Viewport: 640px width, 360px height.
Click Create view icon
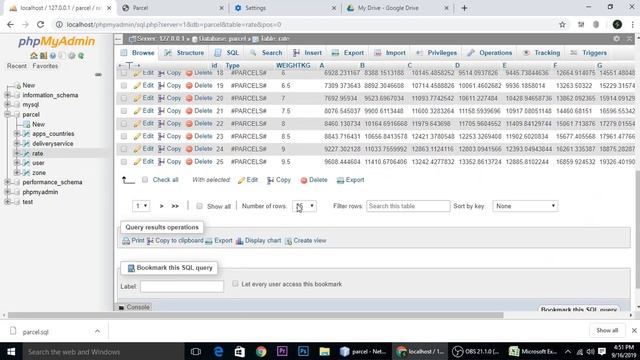[288, 241]
